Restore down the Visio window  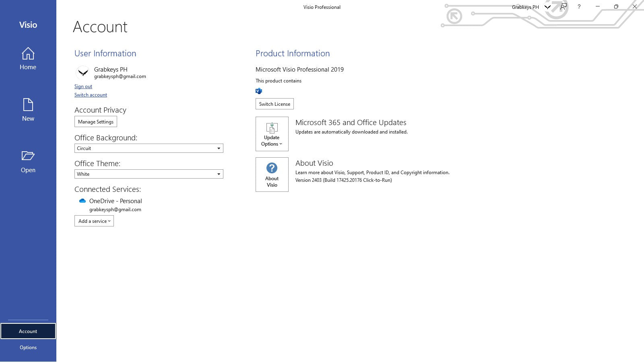(x=616, y=7)
